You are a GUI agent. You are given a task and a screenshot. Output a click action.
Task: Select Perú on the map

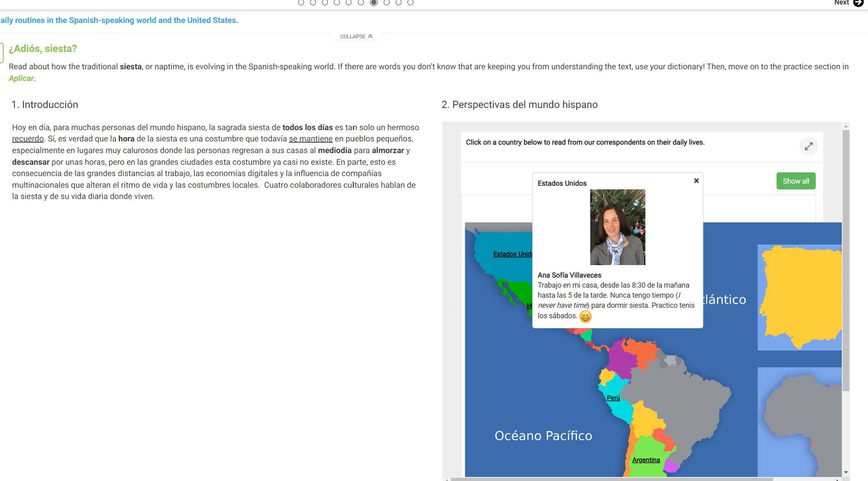[x=613, y=398]
